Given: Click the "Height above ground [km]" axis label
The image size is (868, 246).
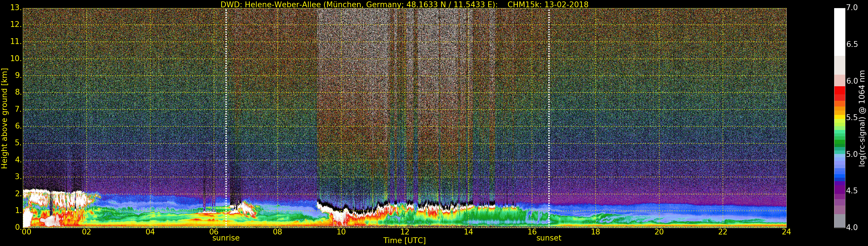Looking at the screenshot, I should tap(4, 118).
